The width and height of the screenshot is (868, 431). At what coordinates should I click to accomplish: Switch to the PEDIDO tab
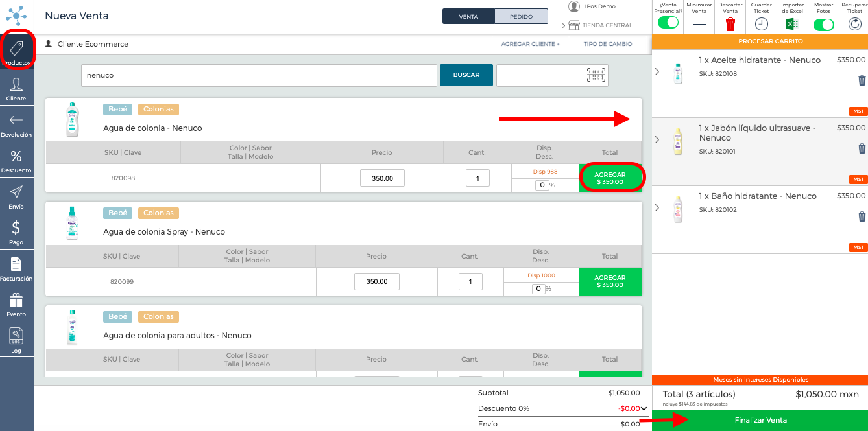(521, 16)
